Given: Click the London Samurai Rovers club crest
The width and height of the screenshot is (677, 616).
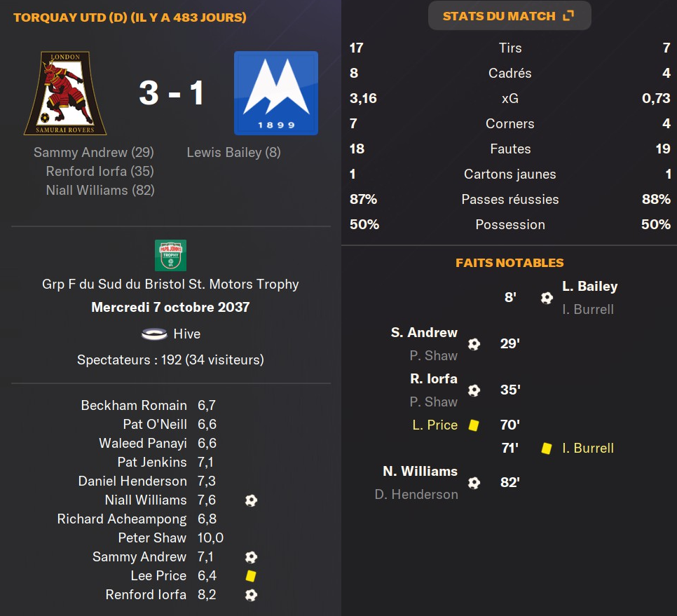Looking at the screenshot, I should point(65,93).
